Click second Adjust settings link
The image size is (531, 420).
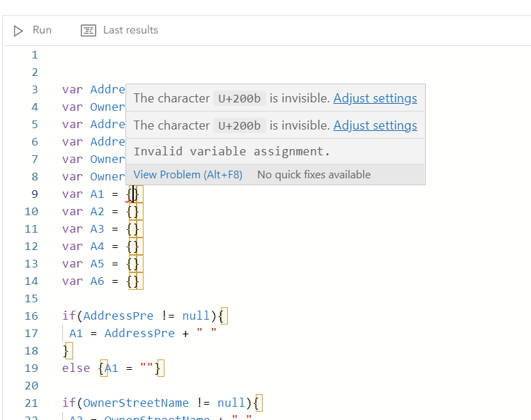pos(375,125)
